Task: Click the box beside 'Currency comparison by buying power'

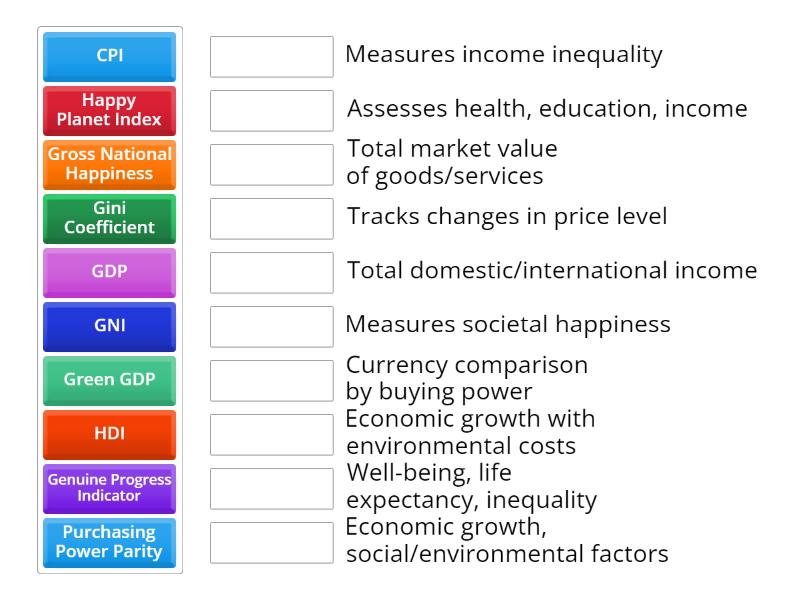Action: (x=271, y=381)
